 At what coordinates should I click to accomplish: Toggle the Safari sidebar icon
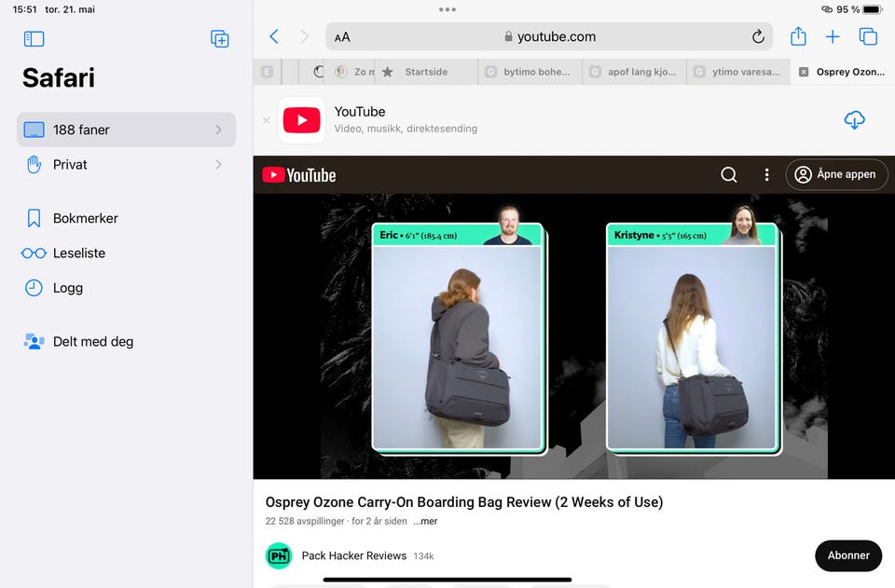coord(34,39)
